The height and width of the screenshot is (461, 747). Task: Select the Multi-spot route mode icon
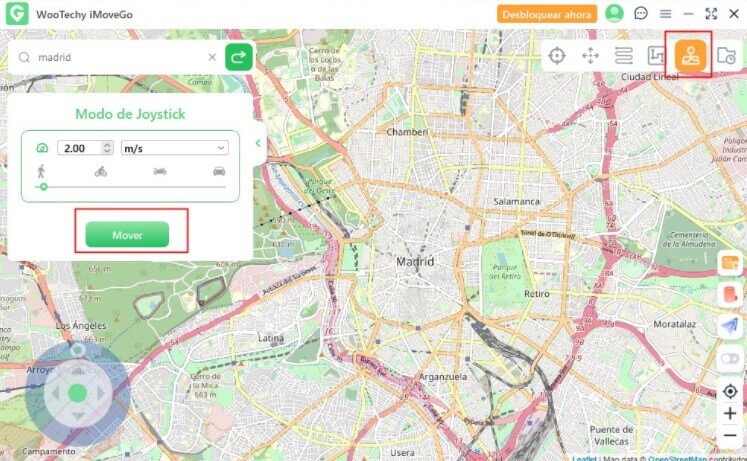tap(655, 55)
